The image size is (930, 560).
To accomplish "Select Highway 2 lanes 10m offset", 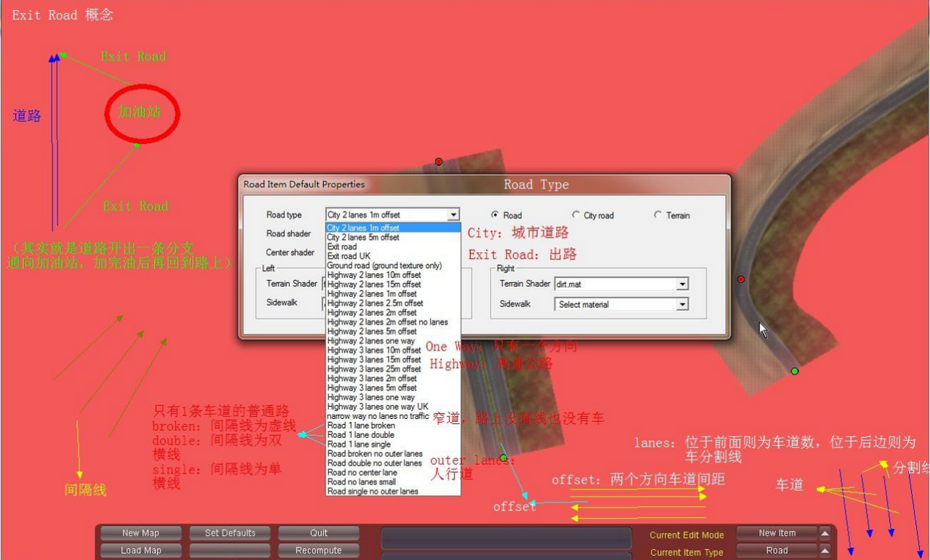I will [393, 275].
